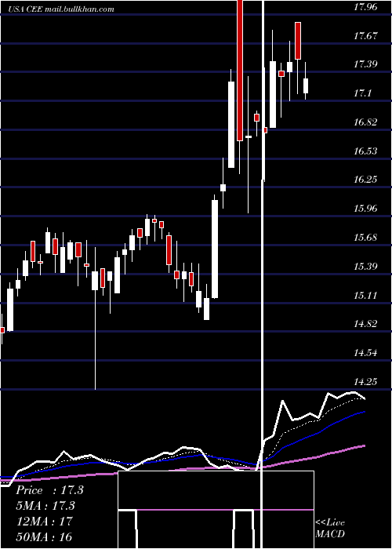Image resolution: width=392 pixels, height=549 pixels.
Task: Click the USA CEE mail.bullkhan.com title text
Action: tap(62, 9)
